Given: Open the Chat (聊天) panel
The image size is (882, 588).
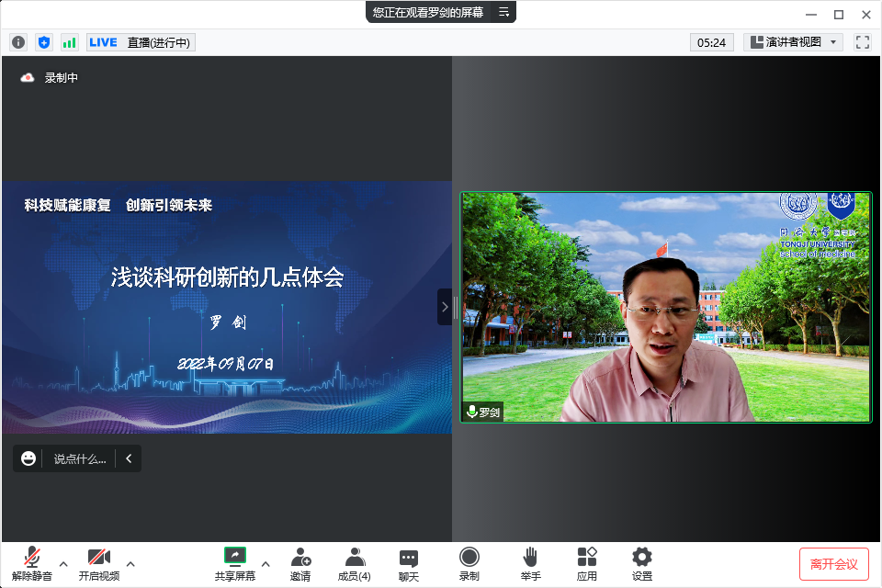Looking at the screenshot, I should pos(409,563).
